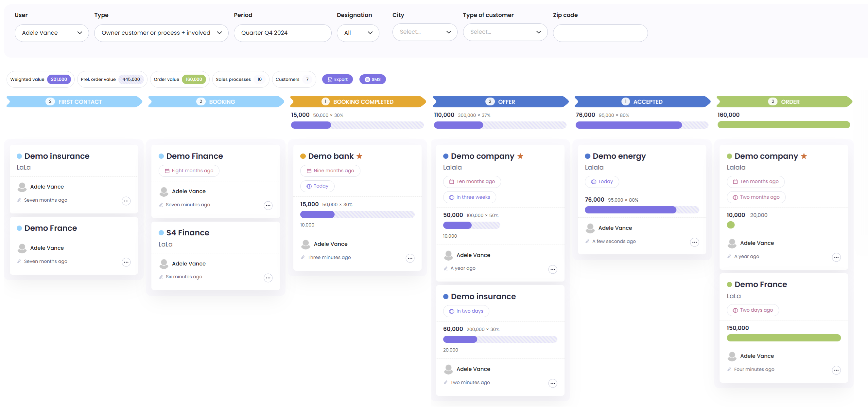
Task: Select the Booking Completed stage header
Action: tap(357, 102)
